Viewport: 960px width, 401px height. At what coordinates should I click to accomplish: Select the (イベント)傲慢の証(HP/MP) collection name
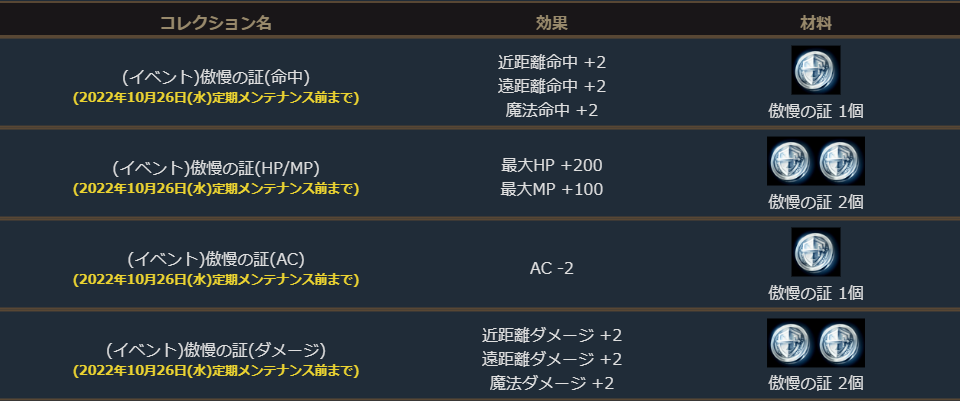coord(215,168)
